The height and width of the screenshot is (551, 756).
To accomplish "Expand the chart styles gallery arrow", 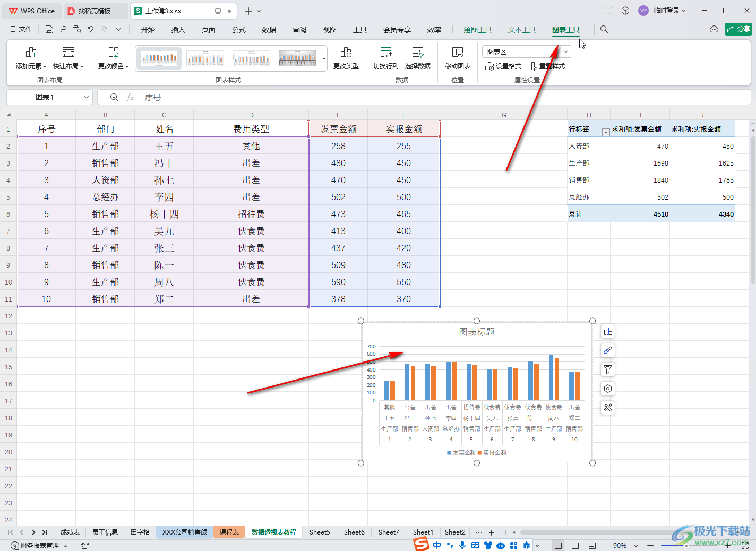I will 324,58.
